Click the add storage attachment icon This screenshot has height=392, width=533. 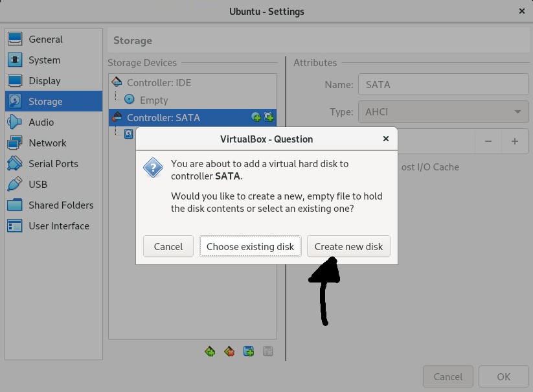coord(249,351)
